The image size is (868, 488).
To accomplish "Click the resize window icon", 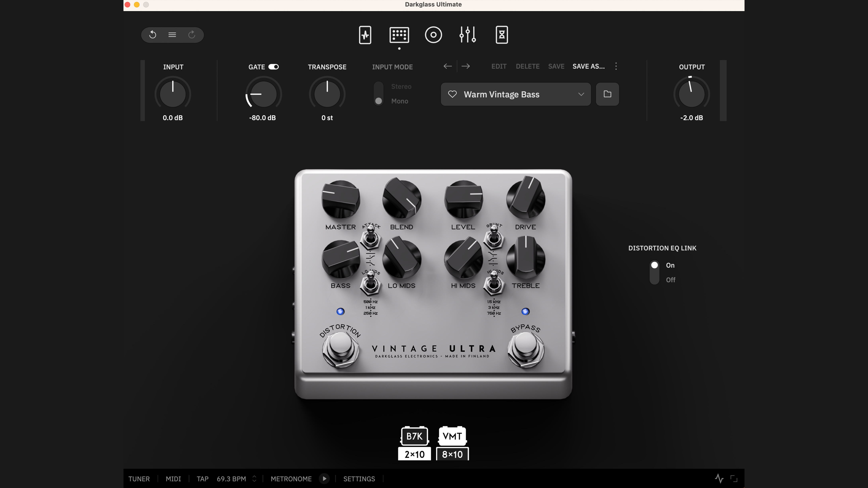I will click(x=734, y=479).
